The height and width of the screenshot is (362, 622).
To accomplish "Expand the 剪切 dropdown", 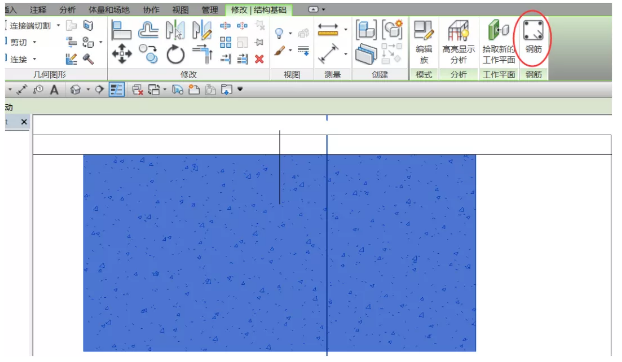I will point(35,42).
